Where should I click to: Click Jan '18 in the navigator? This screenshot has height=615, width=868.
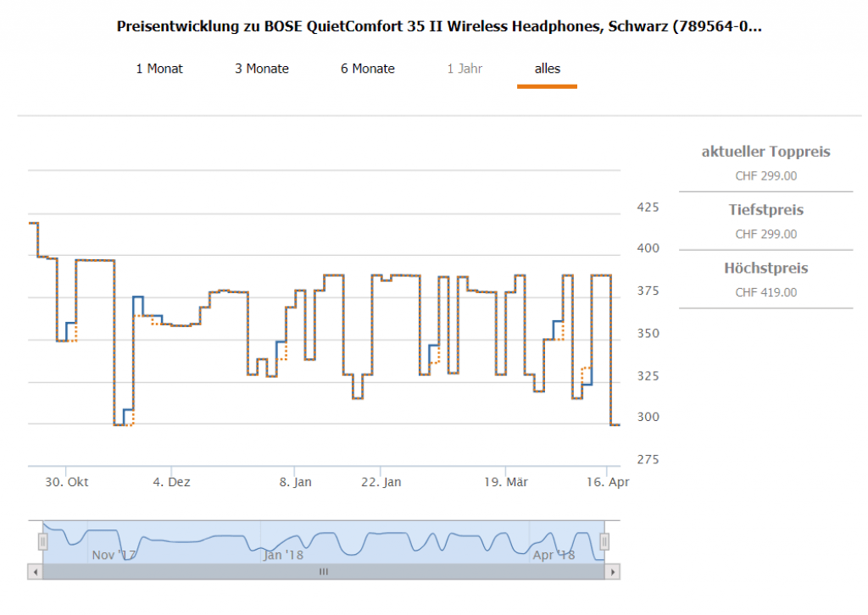click(x=283, y=555)
